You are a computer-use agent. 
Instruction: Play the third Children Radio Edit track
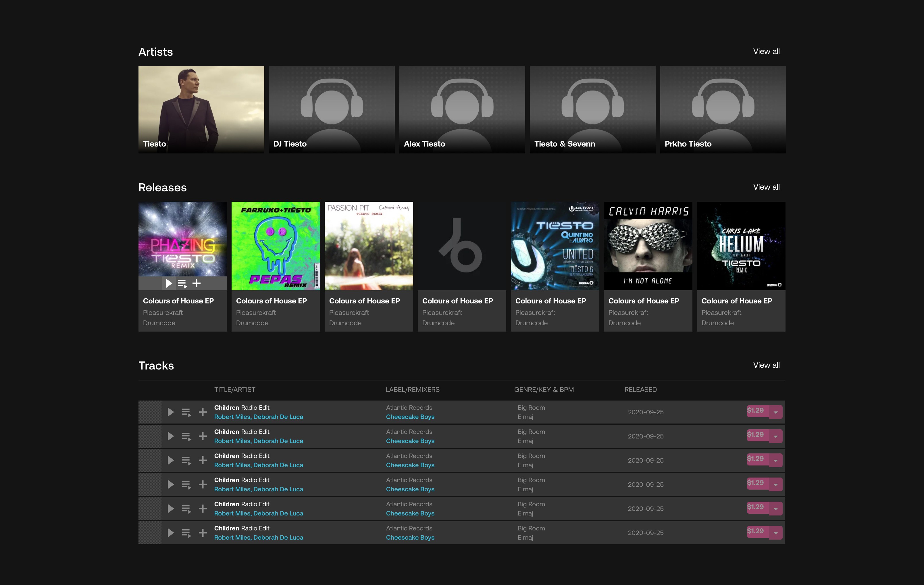pos(171,460)
